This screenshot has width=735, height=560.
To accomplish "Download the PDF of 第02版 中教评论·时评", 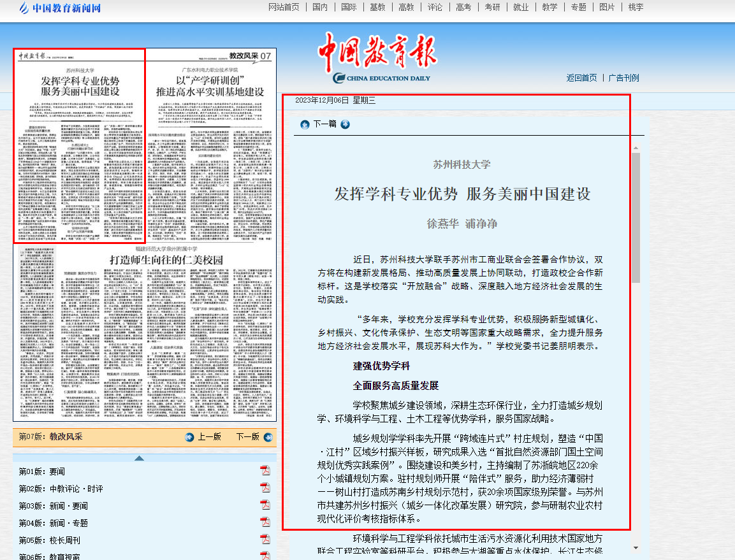I will point(265,488).
